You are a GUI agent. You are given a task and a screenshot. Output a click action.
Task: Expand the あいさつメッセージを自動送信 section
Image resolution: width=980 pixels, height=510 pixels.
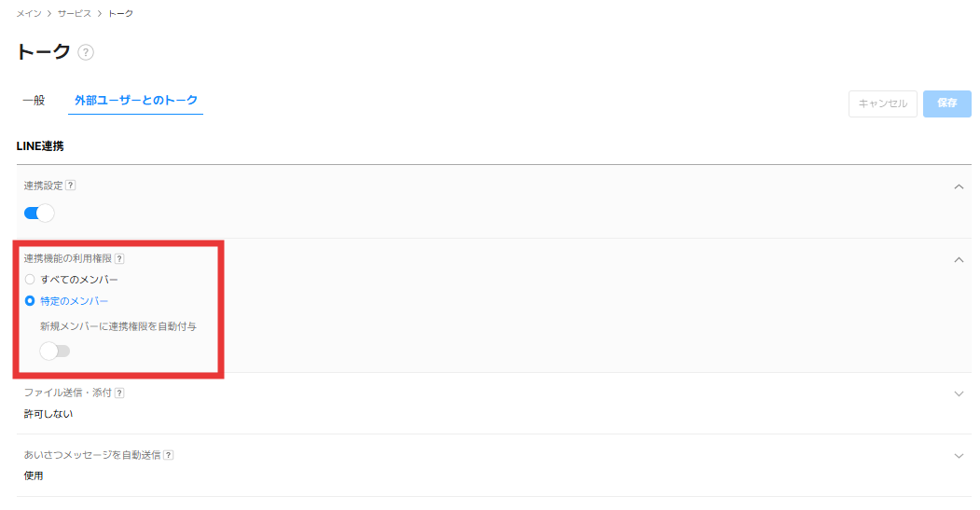coord(959,456)
